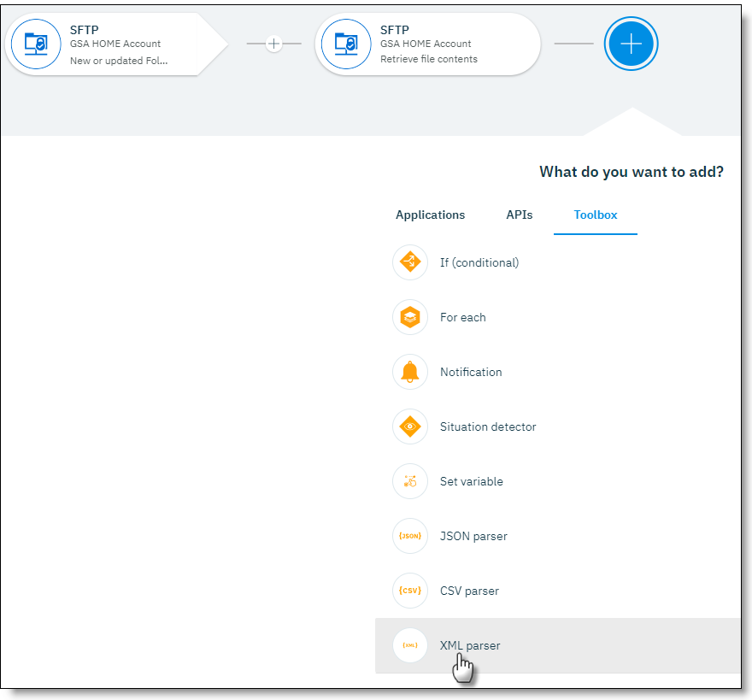This screenshot has width=752, height=700.
Task: Pick the CSV parser icon
Action: [410, 591]
